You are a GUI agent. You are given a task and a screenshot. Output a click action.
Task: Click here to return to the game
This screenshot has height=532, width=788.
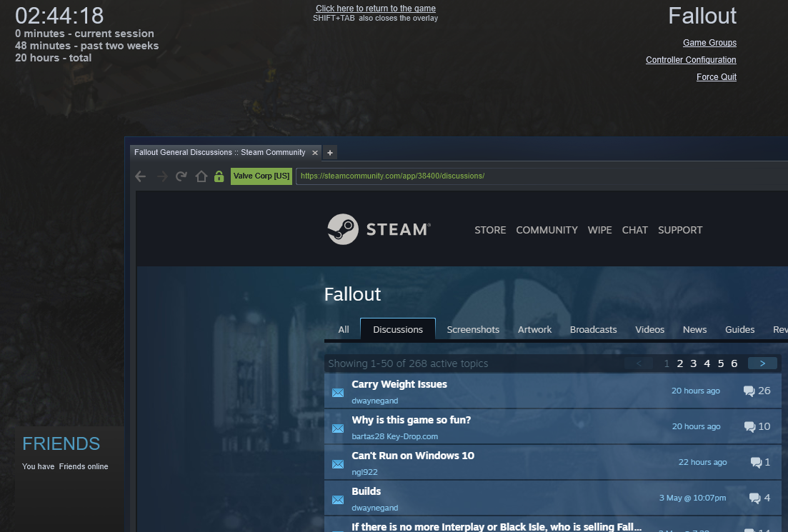coord(375,9)
